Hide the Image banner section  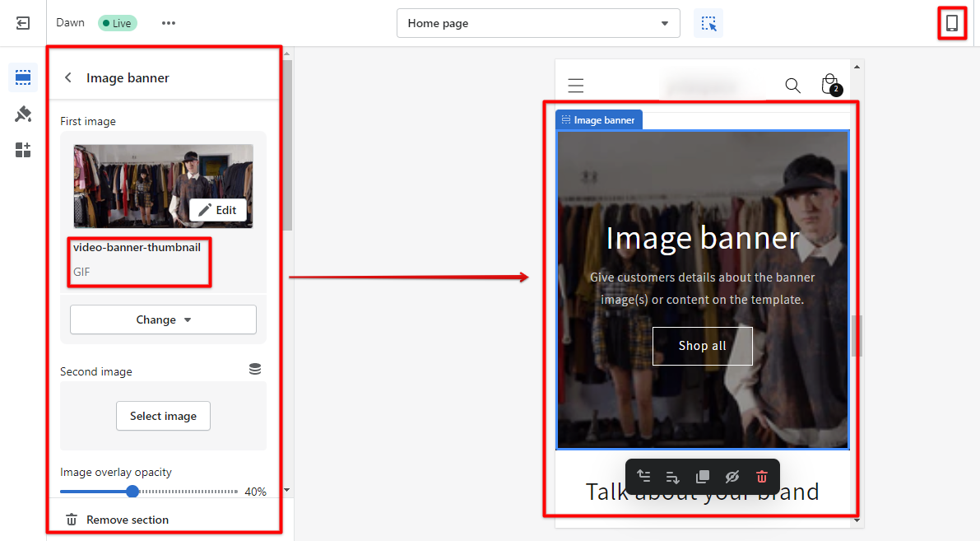click(x=732, y=476)
